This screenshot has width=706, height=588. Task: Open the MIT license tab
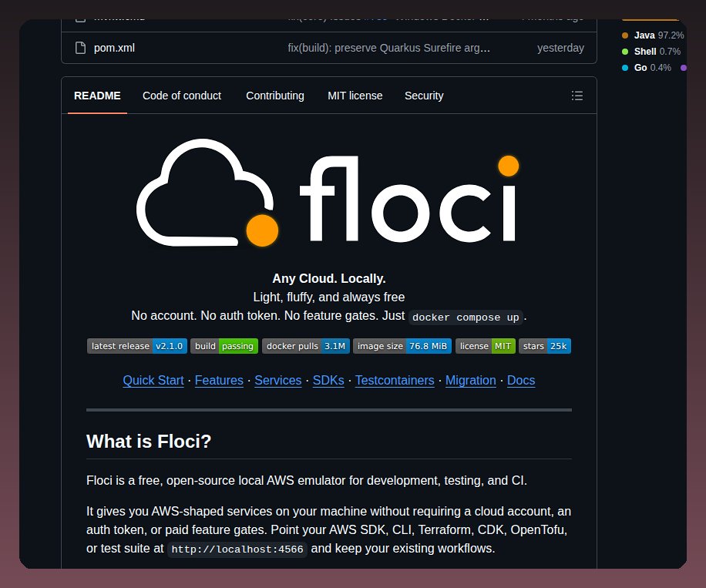(x=355, y=96)
